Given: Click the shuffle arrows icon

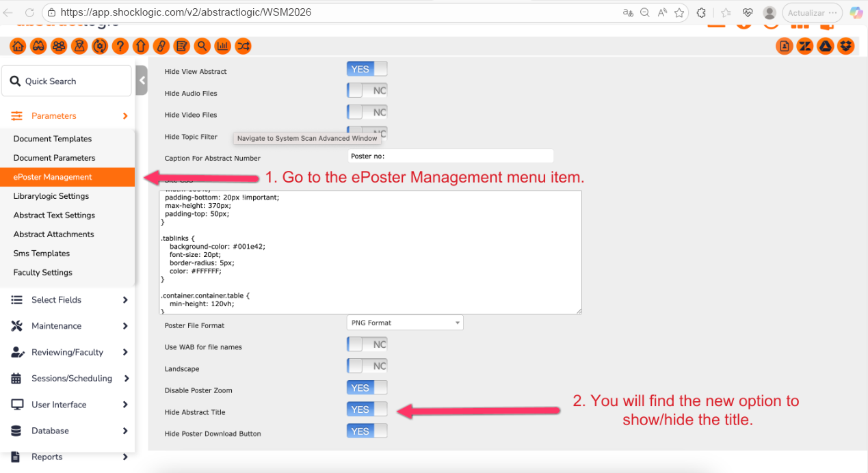Looking at the screenshot, I should coord(243,46).
